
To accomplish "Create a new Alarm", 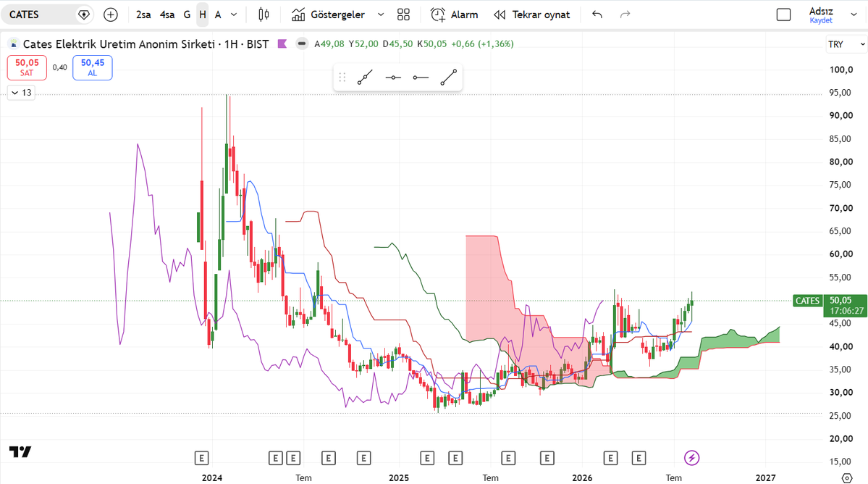I will [455, 15].
